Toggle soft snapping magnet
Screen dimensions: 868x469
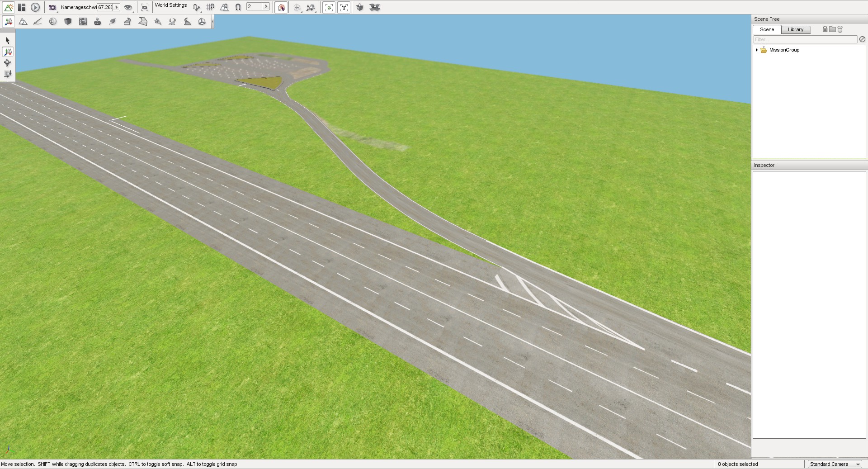238,7
